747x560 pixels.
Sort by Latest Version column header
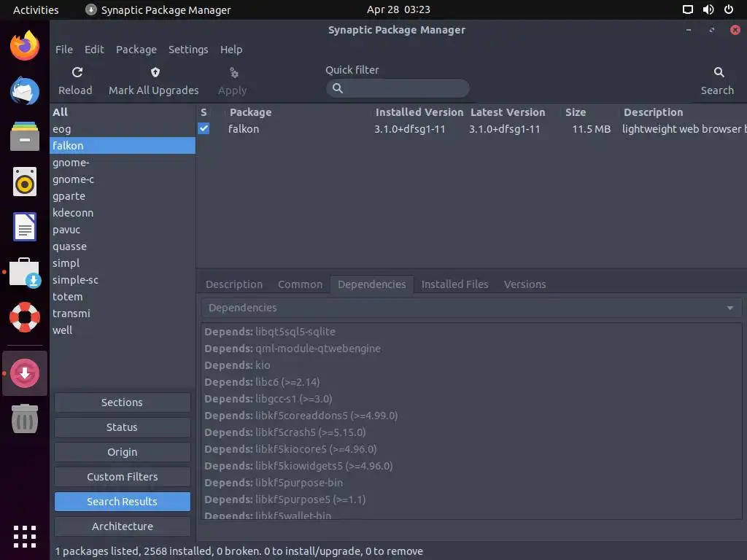508,112
